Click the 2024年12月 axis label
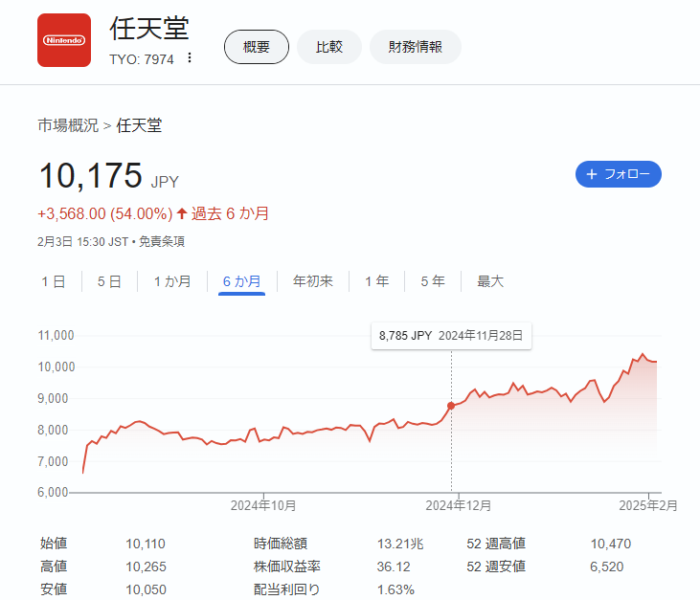The width and height of the screenshot is (700, 600). pyautogui.click(x=459, y=505)
